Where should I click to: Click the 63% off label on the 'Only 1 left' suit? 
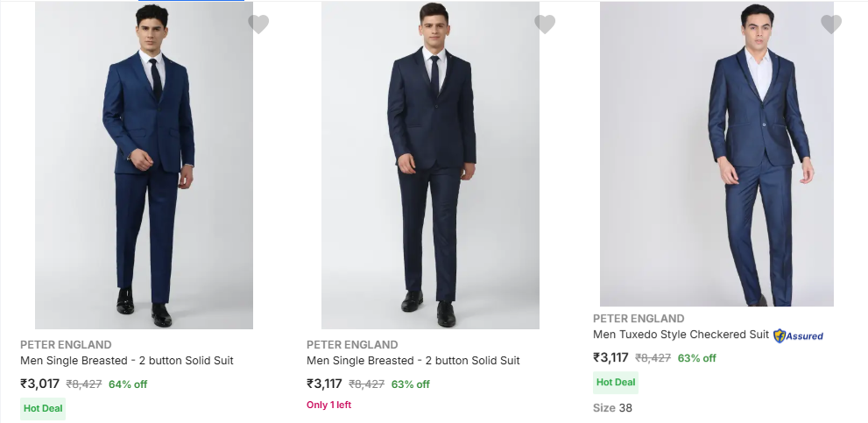click(411, 384)
